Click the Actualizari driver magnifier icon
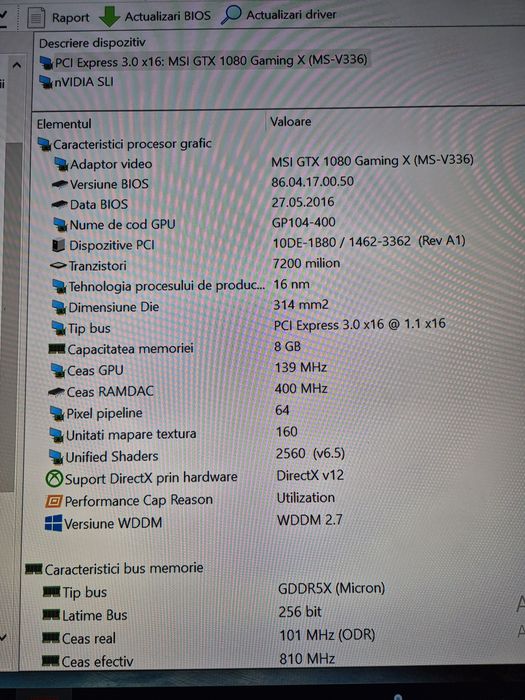The width and height of the screenshot is (525, 700). click(x=231, y=15)
